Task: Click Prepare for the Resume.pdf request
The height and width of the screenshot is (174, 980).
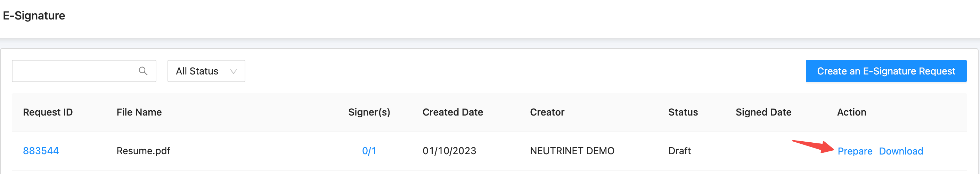Action: pyautogui.click(x=855, y=151)
